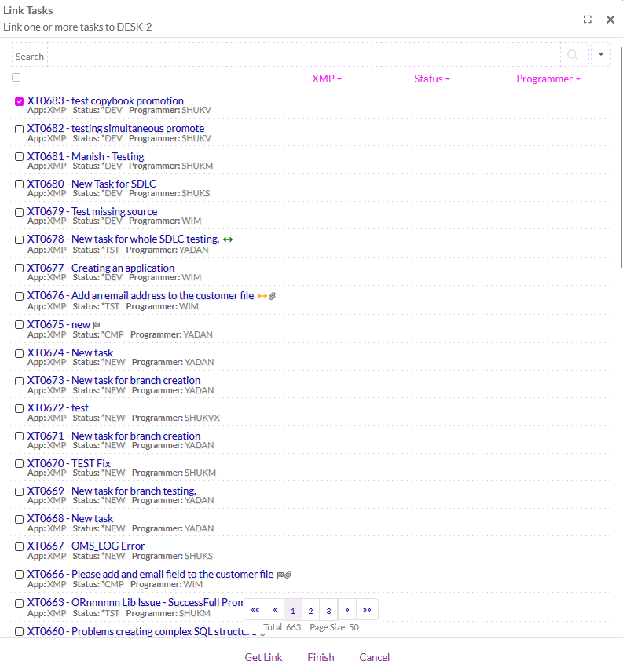The image size is (623, 672).
Task: Click the flag icon next to XT0675
Action: tap(97, 325)
